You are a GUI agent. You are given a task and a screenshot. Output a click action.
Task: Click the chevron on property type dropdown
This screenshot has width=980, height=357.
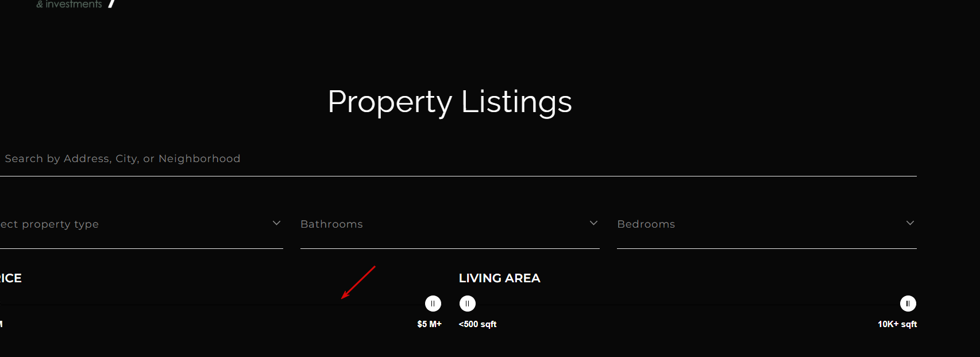click(276, 223)
